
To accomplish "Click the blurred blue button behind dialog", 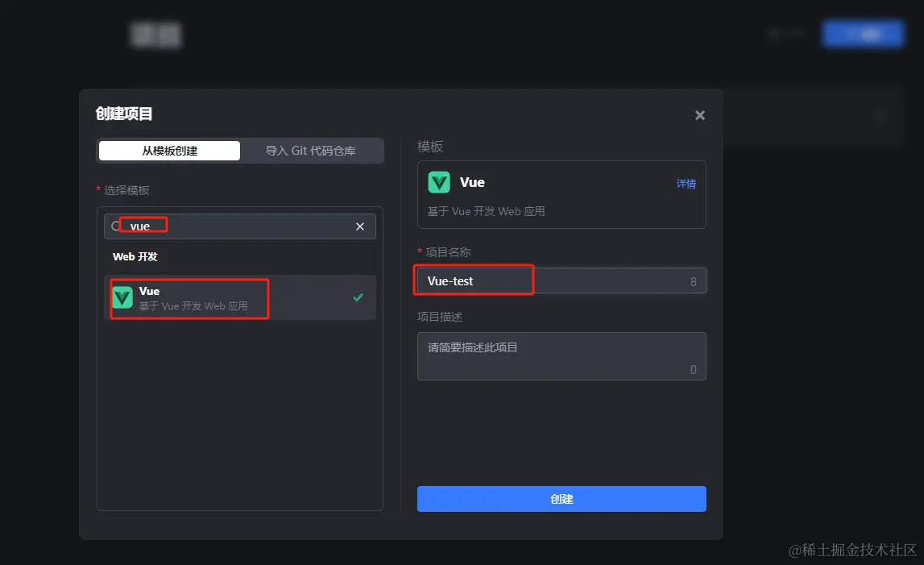I will point(863,34).
